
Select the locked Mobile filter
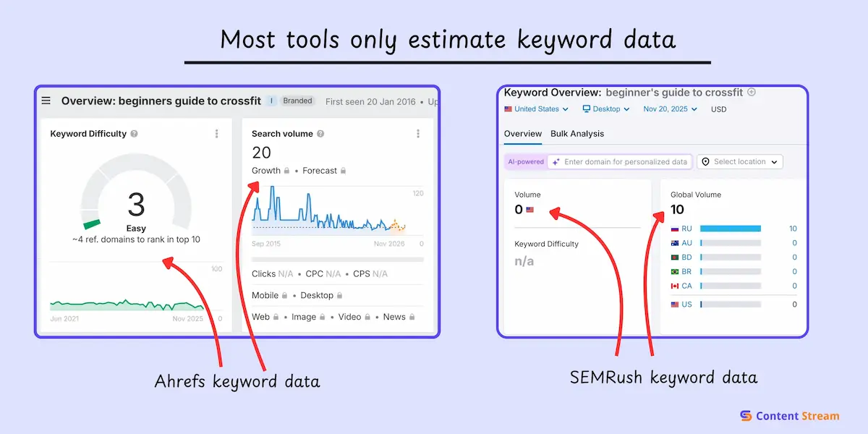(269, 295)
